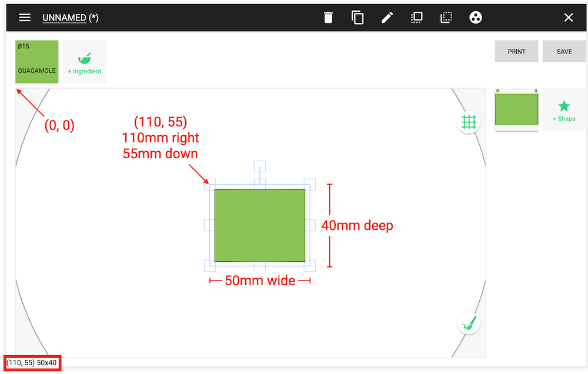The image size is (588, 374).
Task: Click the left-middle resize handle
Action: 210,225
